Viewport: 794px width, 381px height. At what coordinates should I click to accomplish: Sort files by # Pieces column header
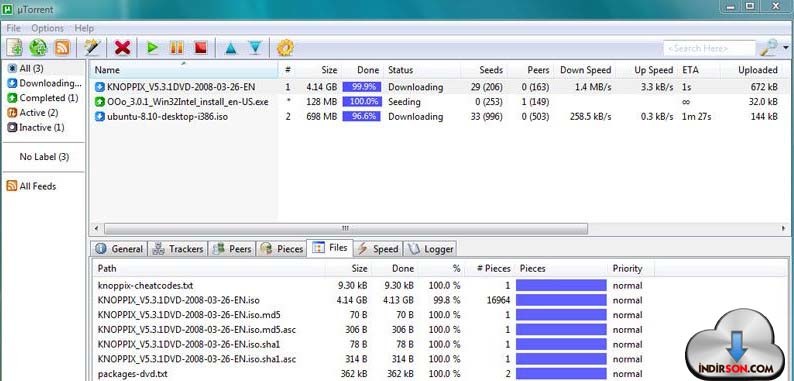[x=489, y=269]
